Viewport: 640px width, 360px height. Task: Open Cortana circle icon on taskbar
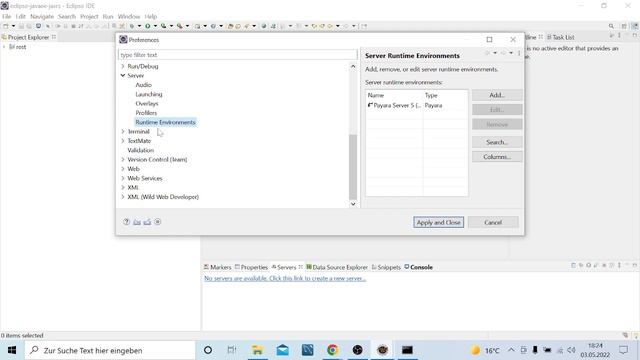click(x=208, y=350)
